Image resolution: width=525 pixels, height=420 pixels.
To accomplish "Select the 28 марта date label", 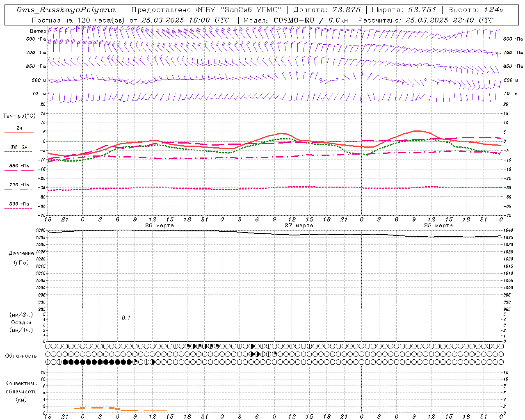I will 438,226.
